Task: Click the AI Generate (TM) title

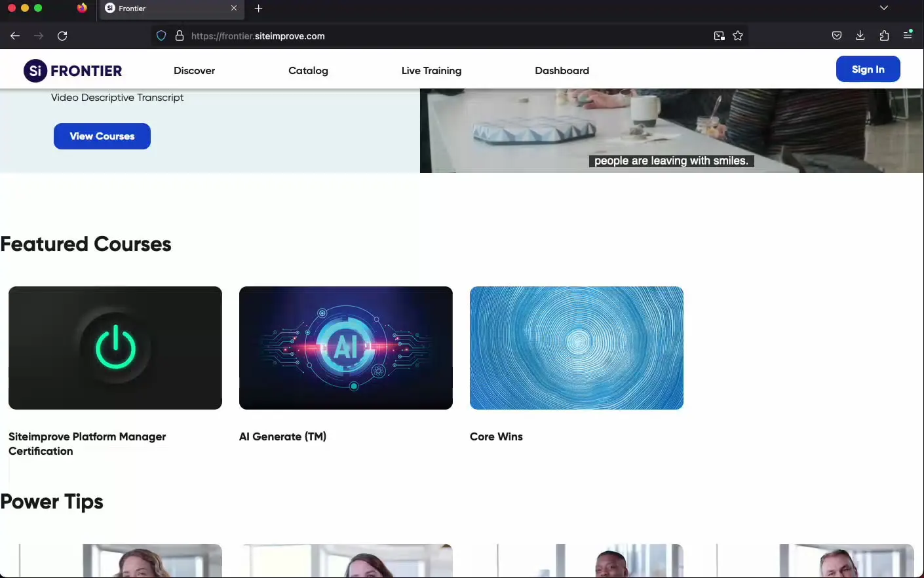Action: click(282, 436)
